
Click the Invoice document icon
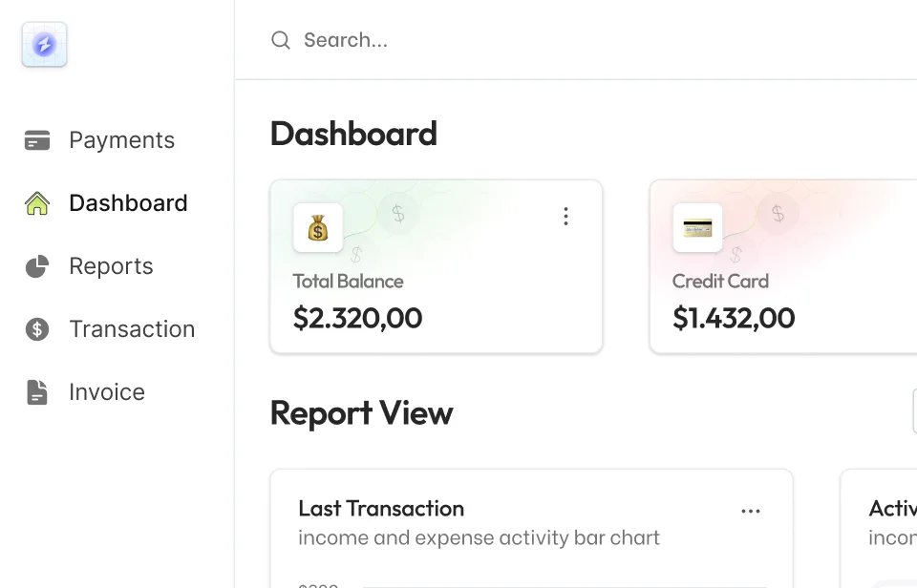37,392
